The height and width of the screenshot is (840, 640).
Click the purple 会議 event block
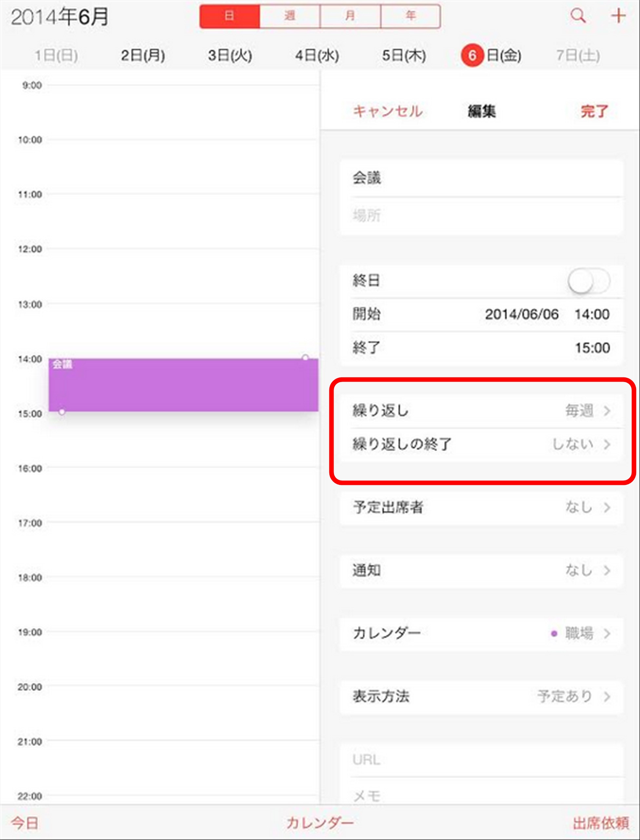tap(184, 385)
